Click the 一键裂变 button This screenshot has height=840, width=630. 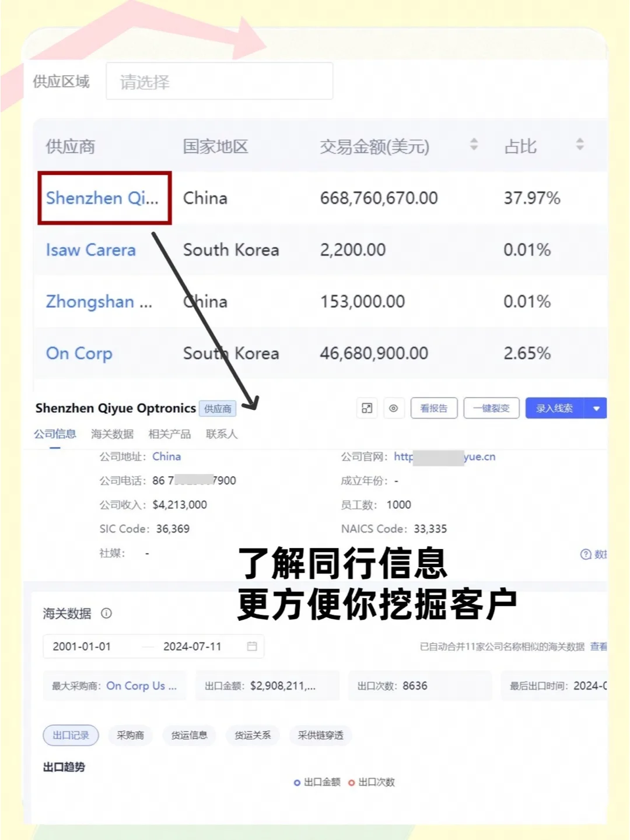tap(491, 408)
